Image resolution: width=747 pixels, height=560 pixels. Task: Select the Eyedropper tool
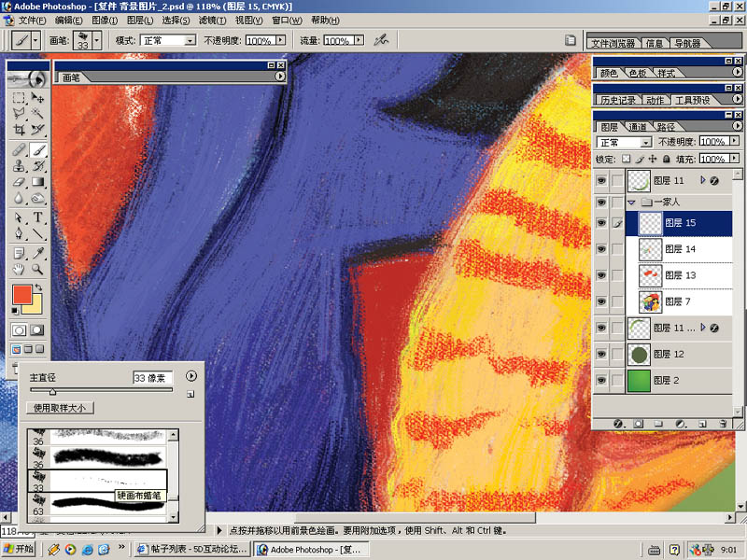coord(37,254)
